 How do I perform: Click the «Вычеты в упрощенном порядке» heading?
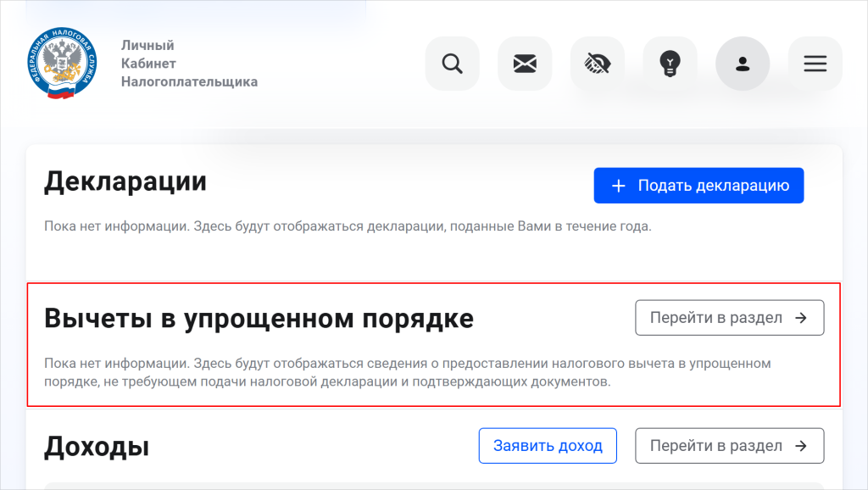tap(259, 319)
